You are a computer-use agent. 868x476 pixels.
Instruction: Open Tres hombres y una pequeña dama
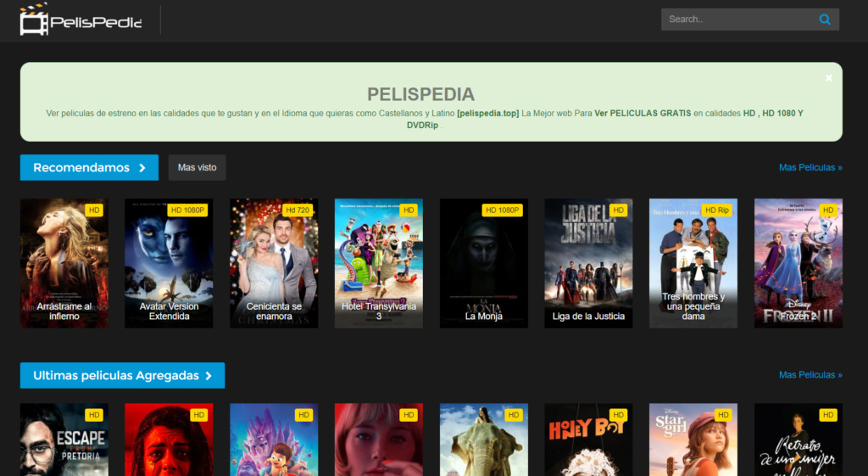pyautogui.click(x=693, y=263)
